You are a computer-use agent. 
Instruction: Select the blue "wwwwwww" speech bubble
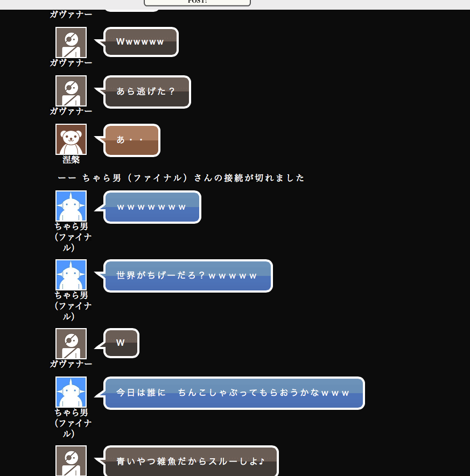(152, 207)
